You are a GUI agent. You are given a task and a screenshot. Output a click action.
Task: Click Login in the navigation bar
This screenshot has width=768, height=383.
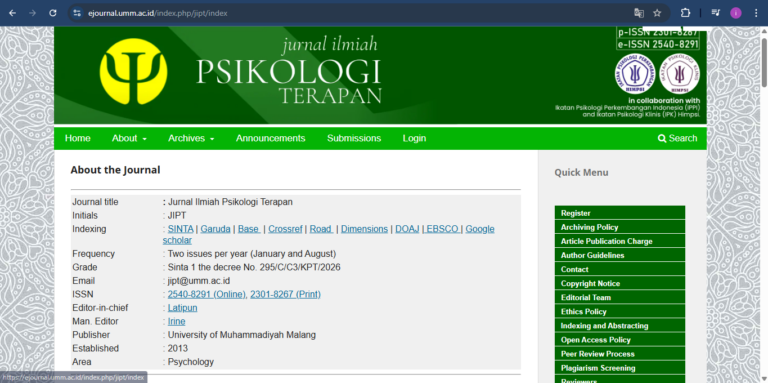pyautogui.click(x=414, y=138)
